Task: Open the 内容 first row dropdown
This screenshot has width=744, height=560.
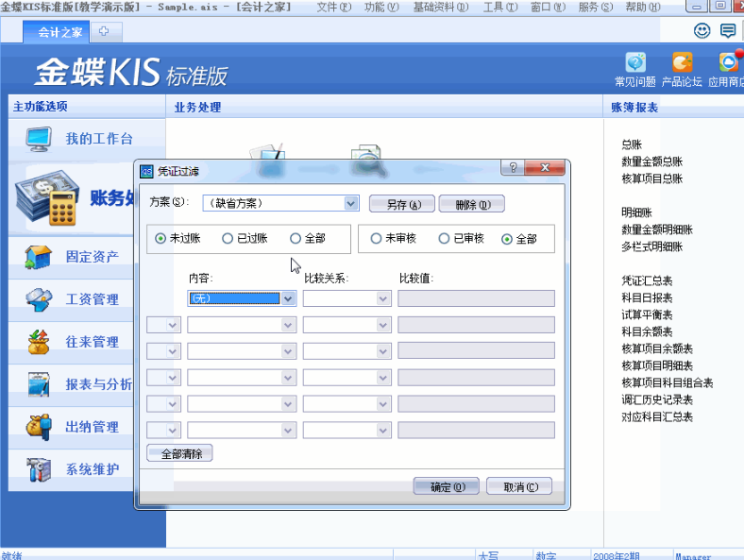Action: 289,298
